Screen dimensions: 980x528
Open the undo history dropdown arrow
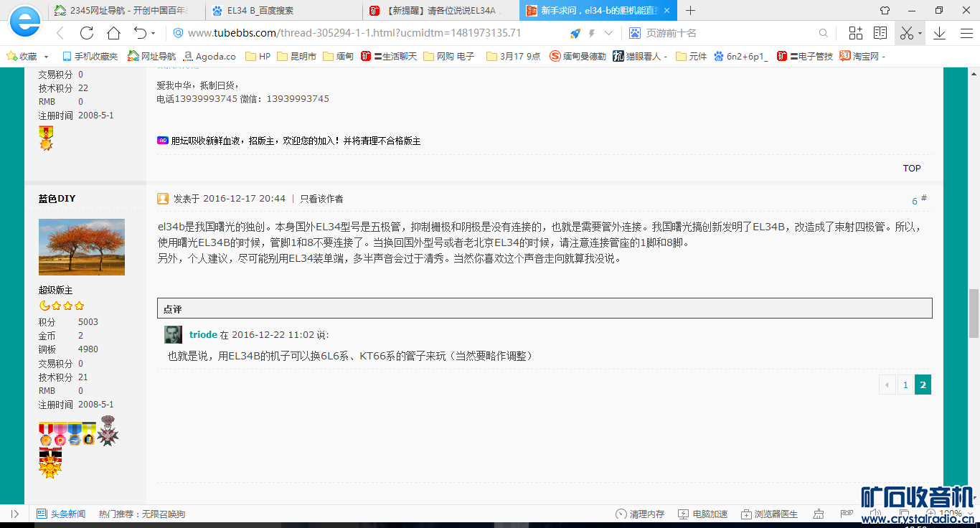pyautogui.click(x=154, y=34)
